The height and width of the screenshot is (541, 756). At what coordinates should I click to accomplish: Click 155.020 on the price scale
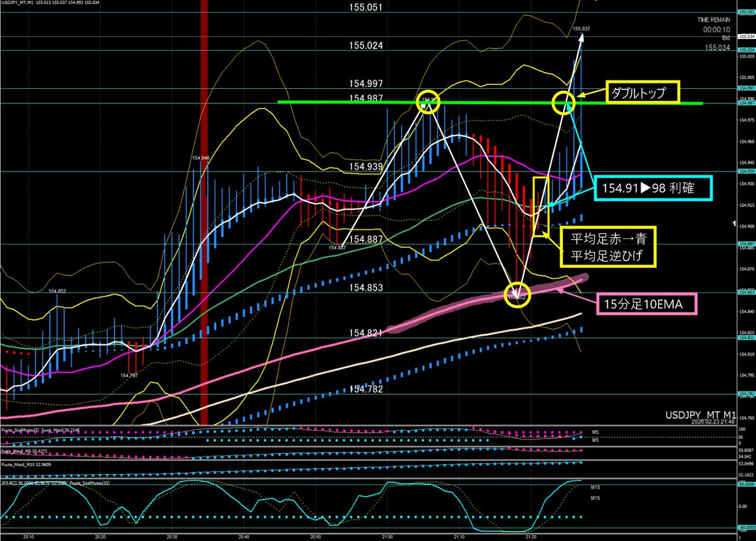(x=747, y=55)
